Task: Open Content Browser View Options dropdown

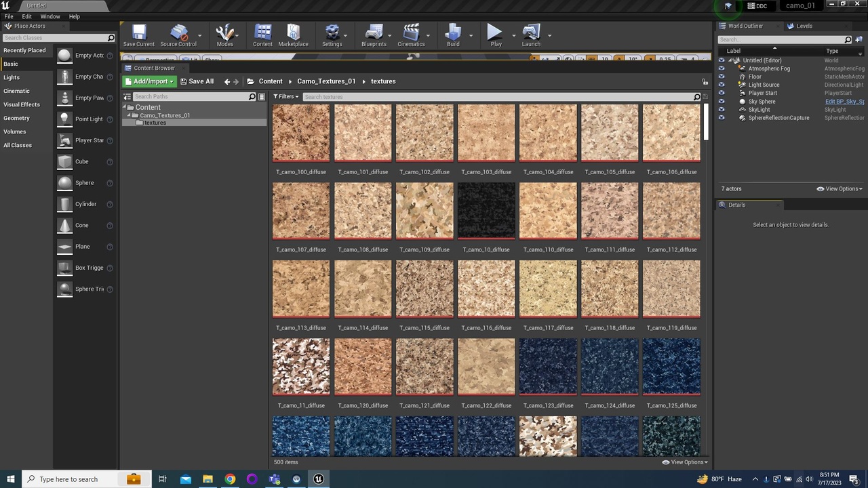Action: coord(686,462)
